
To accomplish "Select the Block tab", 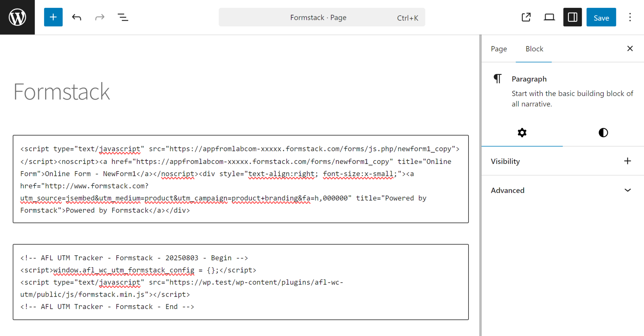I will click(x=534, y=49).
